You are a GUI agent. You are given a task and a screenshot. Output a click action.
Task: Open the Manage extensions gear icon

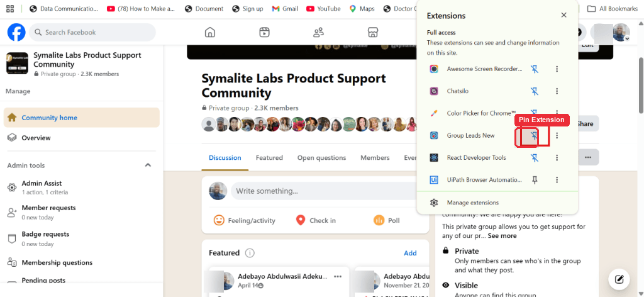pyautogui.click(x=434, y=203)
